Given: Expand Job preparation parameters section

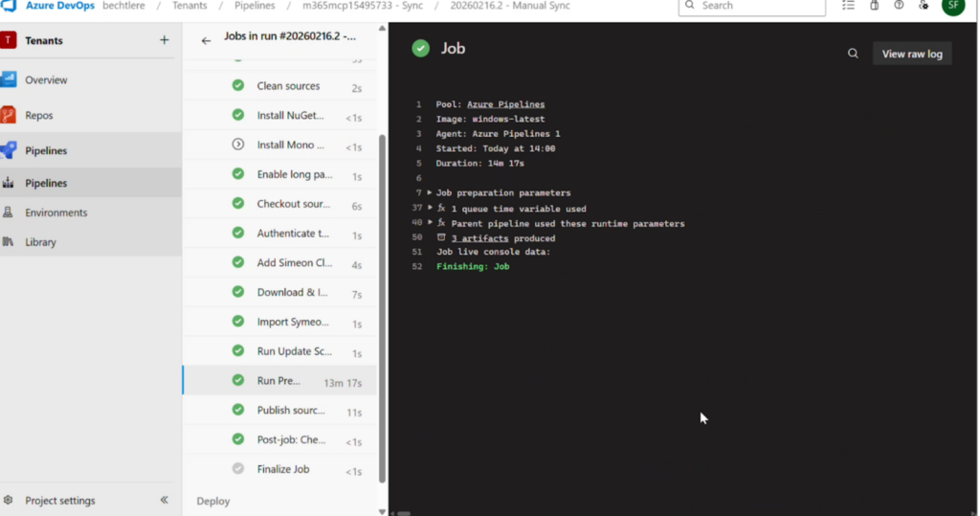Looking at the screenshot, I should click(x=430, y=192).
